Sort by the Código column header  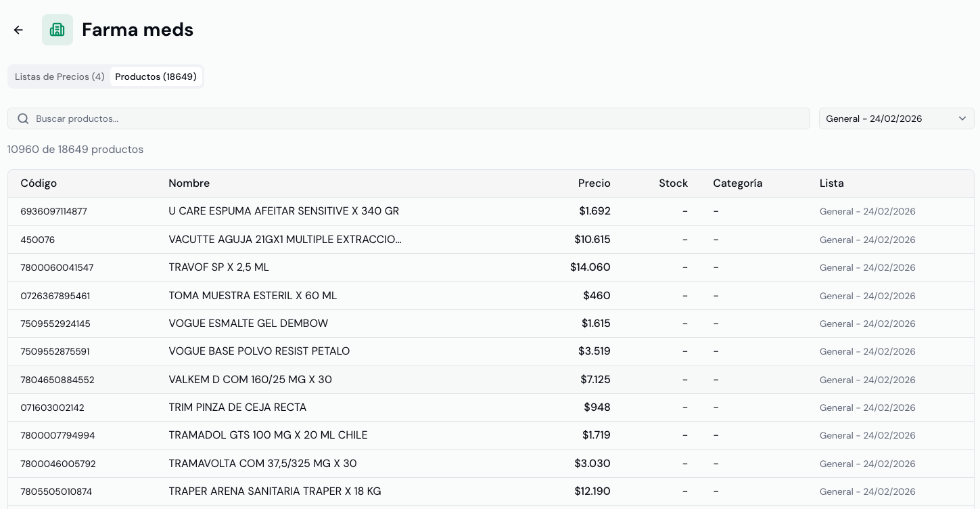[x=39, y=183]
